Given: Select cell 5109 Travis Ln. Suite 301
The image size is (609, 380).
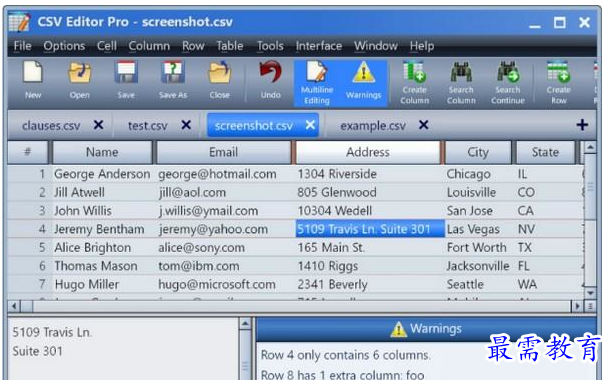Looking at the screenshot, I should point(370,229).
